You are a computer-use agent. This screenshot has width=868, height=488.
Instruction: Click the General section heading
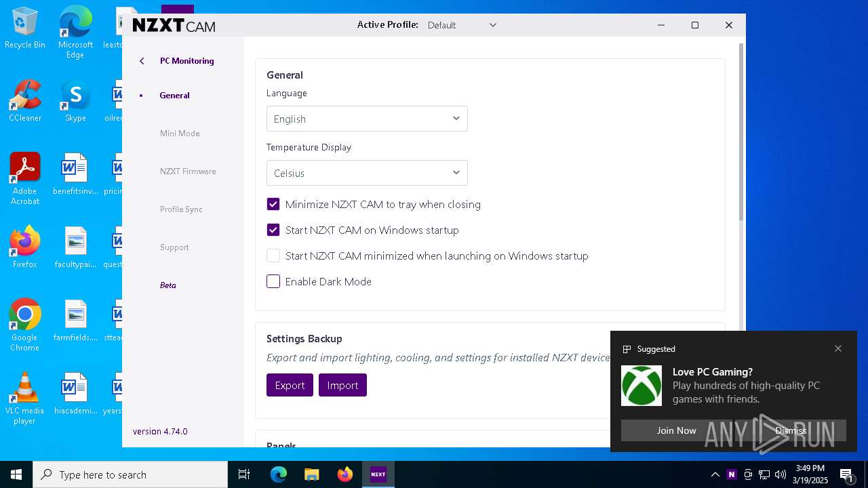click(x=285, y=75)
